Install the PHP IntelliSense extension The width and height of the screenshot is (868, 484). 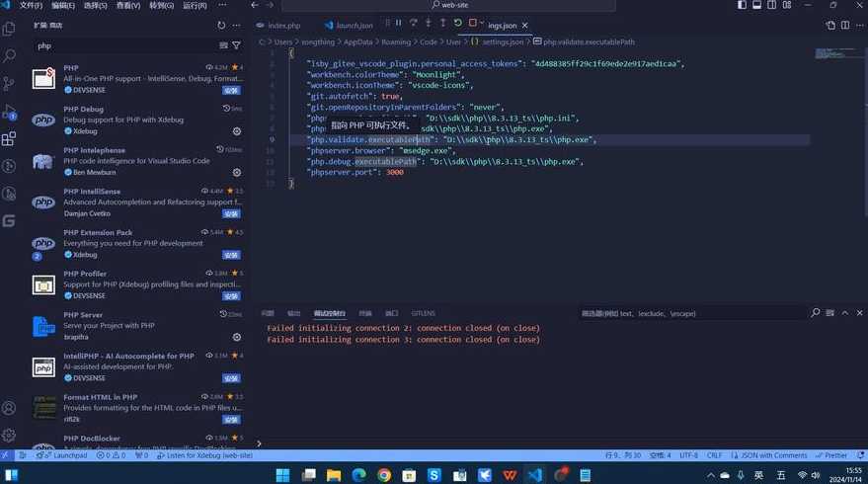pos(231,213)
